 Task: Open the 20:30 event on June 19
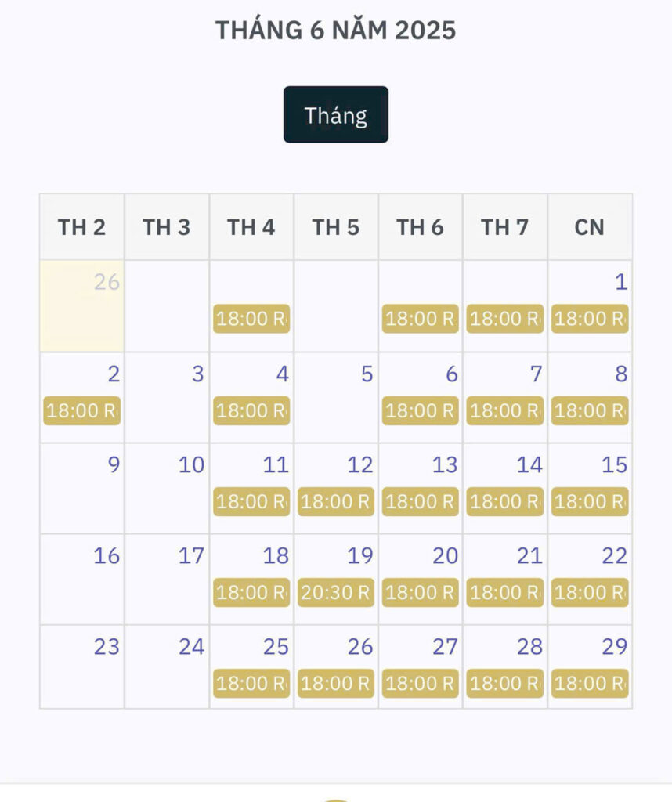click(335, 592)
